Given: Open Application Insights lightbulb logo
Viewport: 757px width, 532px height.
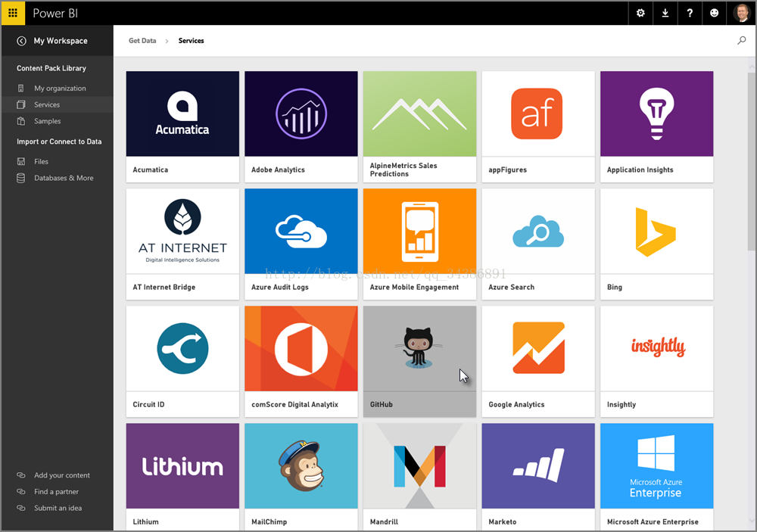Looking at the screenshot, I should pyautogui.click(x=656, y=114).
